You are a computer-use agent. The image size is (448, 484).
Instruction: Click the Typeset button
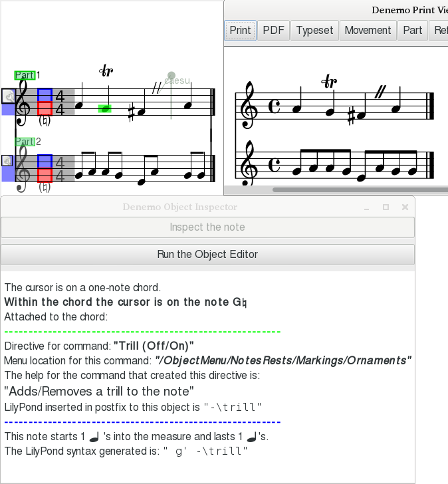(x=315, y=31)
